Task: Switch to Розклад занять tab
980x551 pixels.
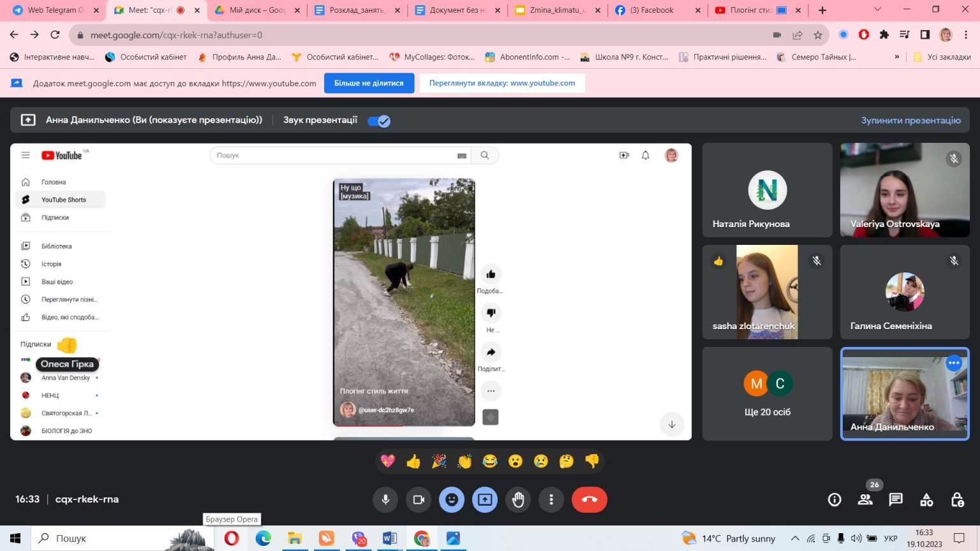Action: click(357, 10)
